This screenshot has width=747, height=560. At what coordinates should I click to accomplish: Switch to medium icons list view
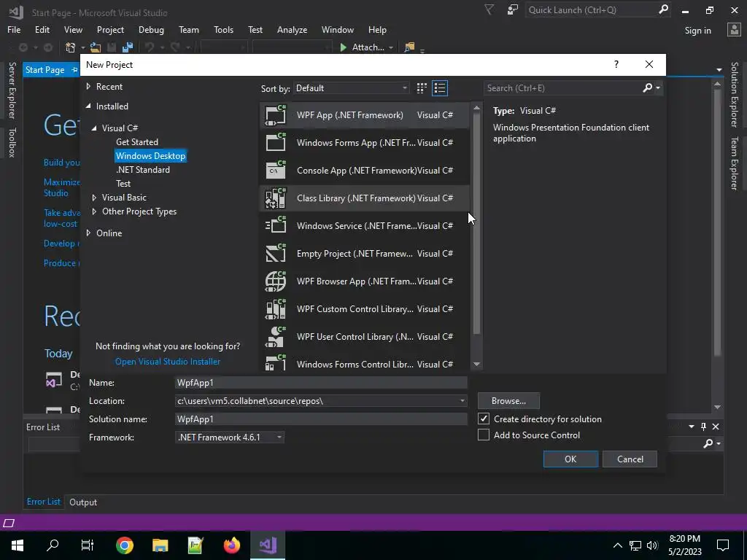point(440,88)
